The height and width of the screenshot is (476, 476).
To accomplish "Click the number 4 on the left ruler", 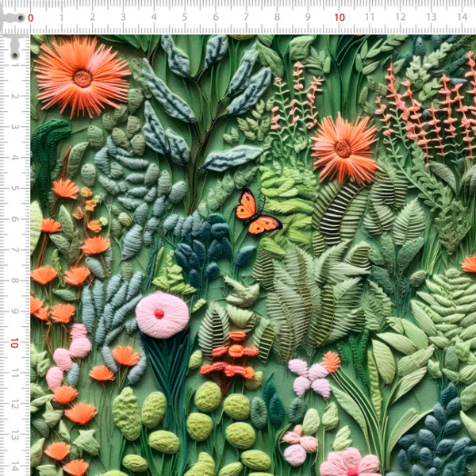I will pyautogui.click(x=15, y=157).
